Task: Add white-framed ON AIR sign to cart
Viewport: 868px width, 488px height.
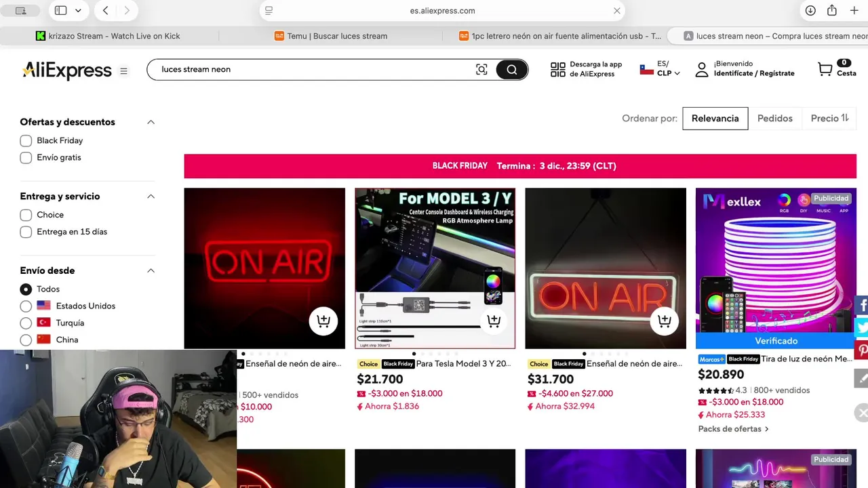Action: point(665,321)
